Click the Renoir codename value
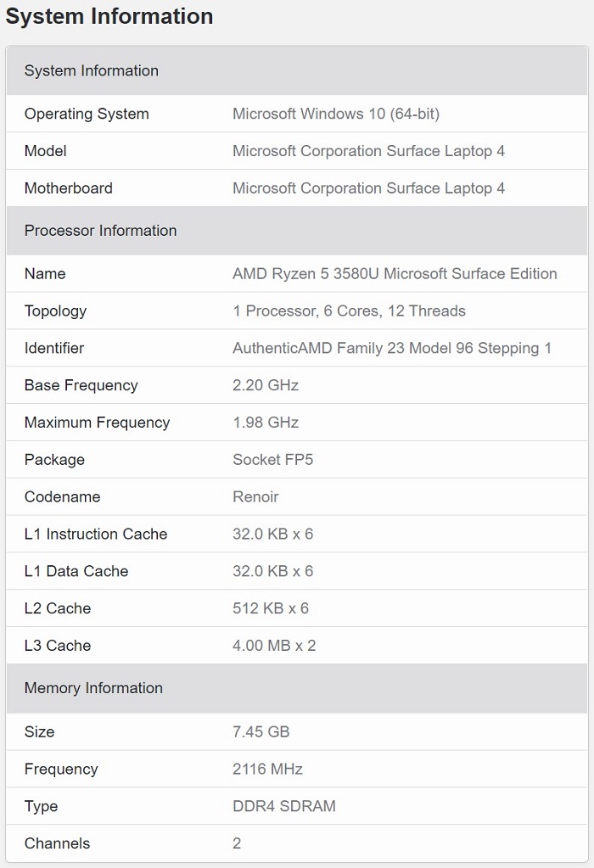 255,497
